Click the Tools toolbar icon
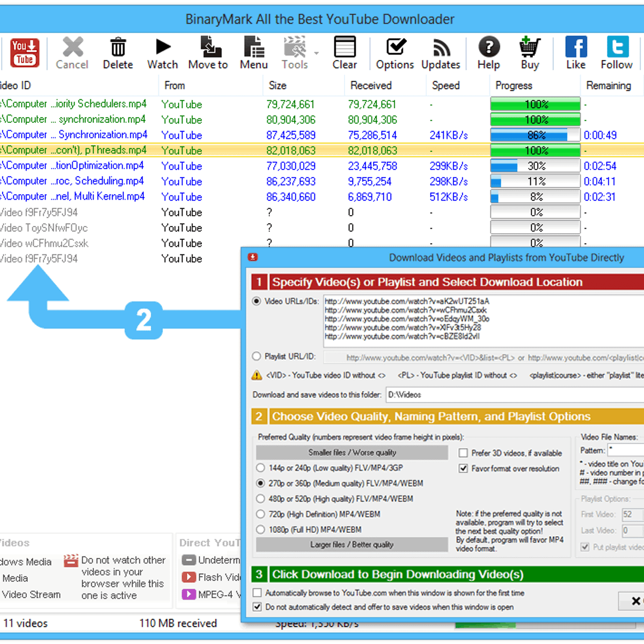This screenshot has height=644, width=644. (x=295, y=53)
